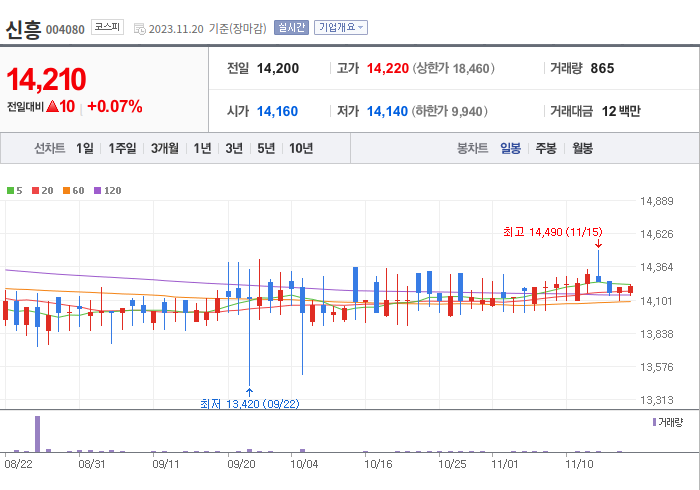Viewport: 700px width, 490px height.
Task: Switch to 월봉 monthly candle chart
Action: click(x=583, y=148)
